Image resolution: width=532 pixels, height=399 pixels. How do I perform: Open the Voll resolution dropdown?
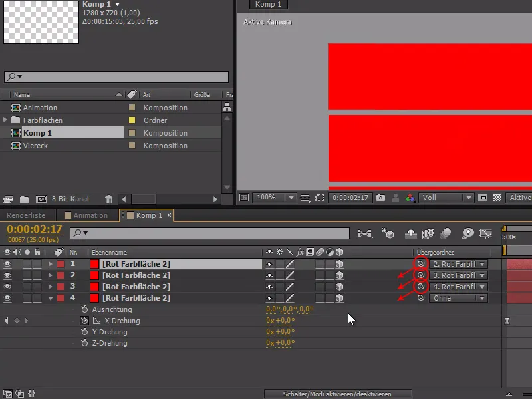pyautogui.click(x=446, y=198)
